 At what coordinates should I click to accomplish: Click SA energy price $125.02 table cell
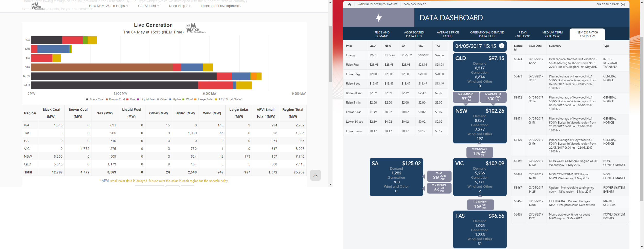(x=406, y=55)
